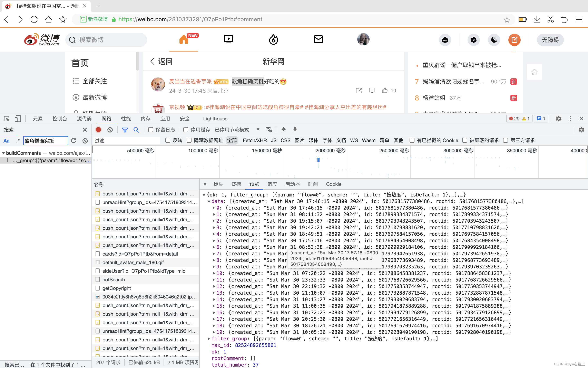The image size is (588, 368).
Task: Click the browser home icon
Action: pos(48,19)
